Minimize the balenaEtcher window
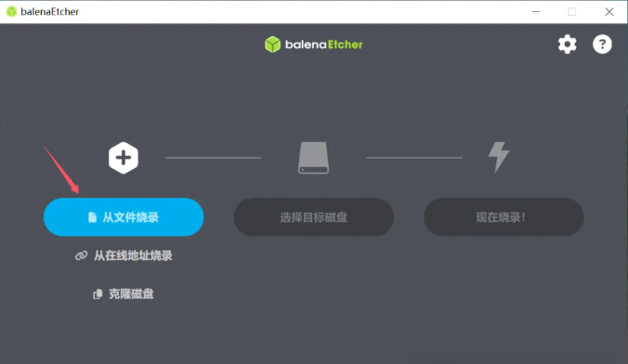This screenshot has width=628, height=364. click(536, 12)
